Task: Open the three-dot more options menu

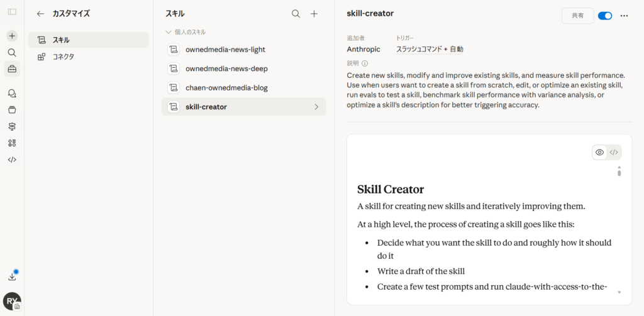Action: click(624, 16)
